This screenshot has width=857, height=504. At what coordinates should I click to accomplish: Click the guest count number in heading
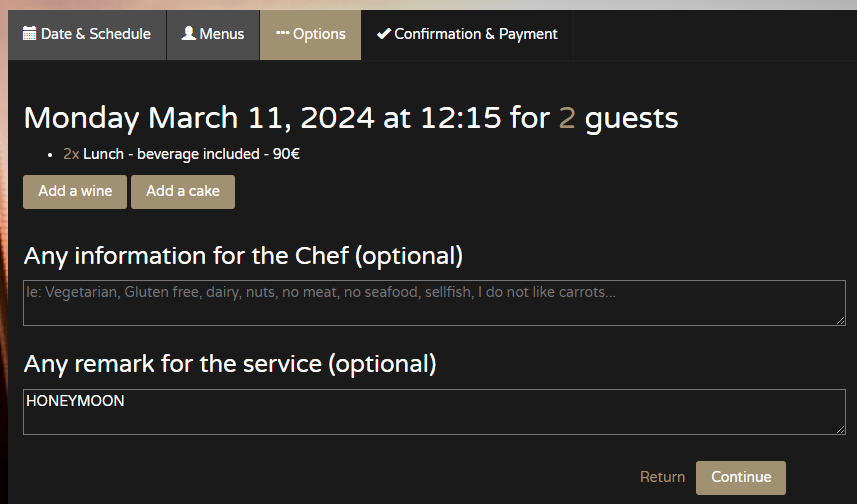click(567, 118)
